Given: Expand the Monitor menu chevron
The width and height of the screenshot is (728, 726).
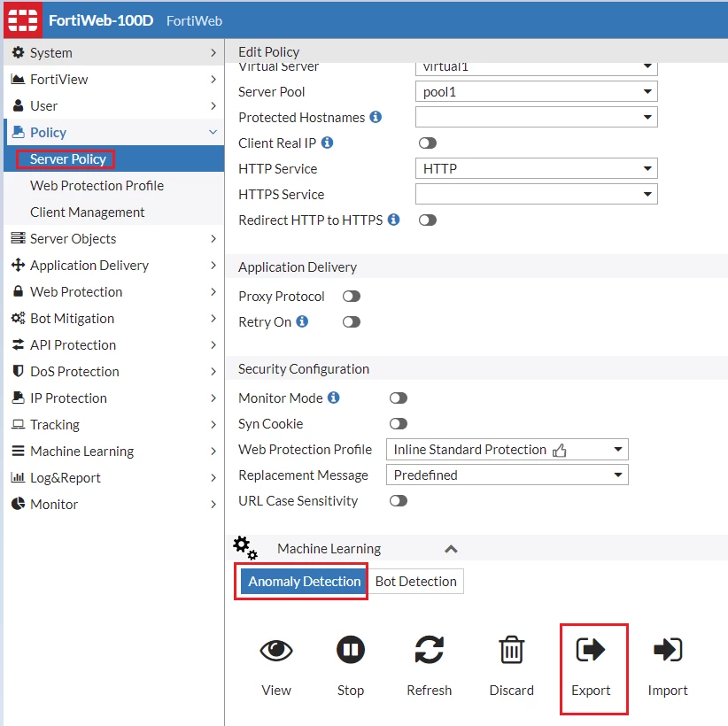Looking at the screenshot, I should (213, 504).
